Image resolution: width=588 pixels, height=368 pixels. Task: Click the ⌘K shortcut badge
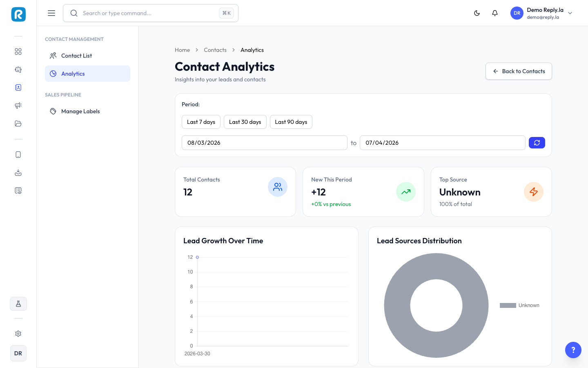pos(226,13)
